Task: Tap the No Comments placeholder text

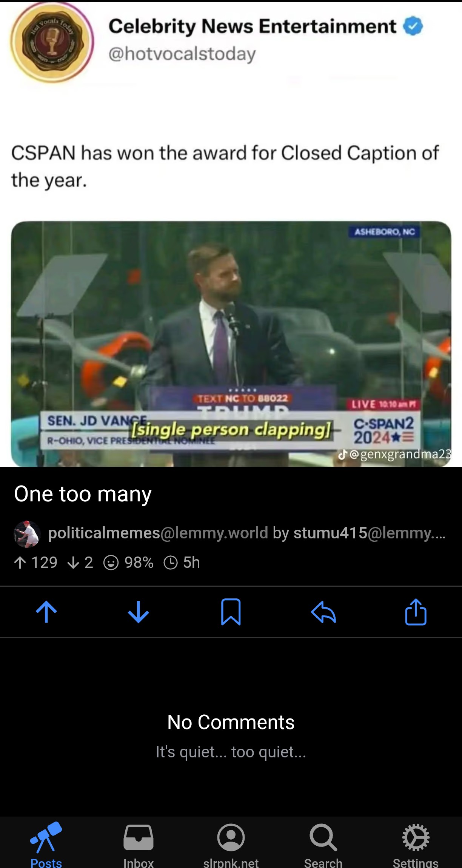Action: (231, 722)
